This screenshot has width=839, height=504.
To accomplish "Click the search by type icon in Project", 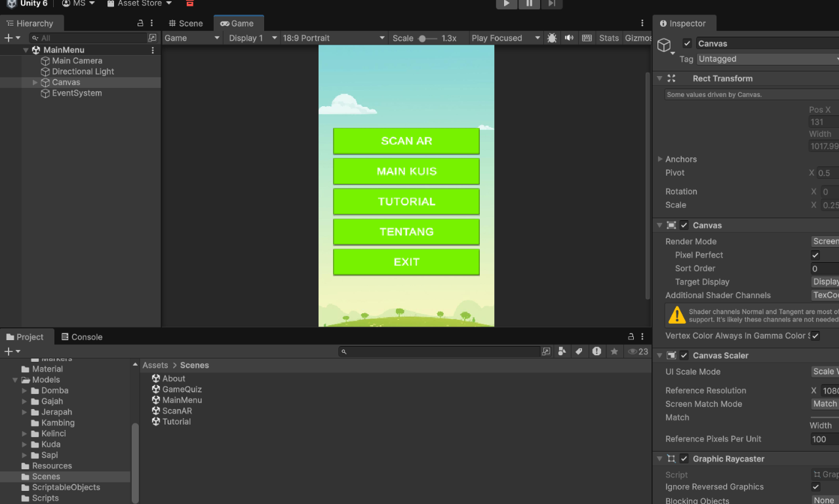I will (x=562, y=352).
